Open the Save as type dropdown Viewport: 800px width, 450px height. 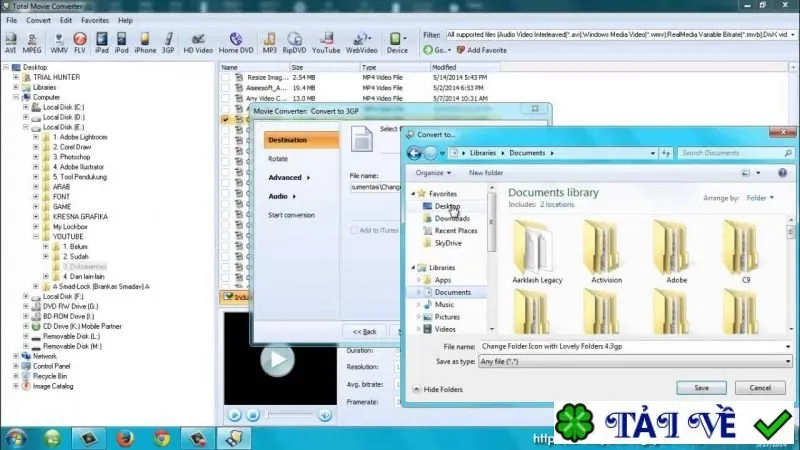[x=788, y=361]
